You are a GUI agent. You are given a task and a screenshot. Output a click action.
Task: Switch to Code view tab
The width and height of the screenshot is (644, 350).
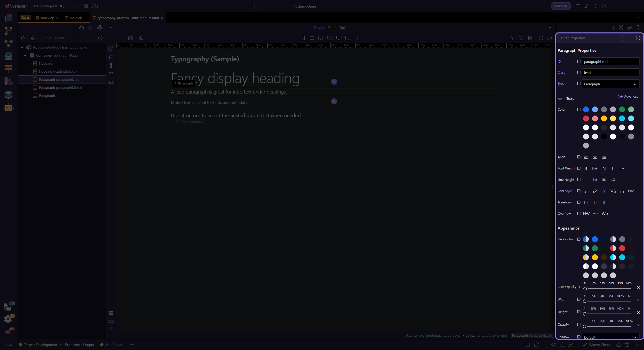pyautogui.click(x=332, y=28)
